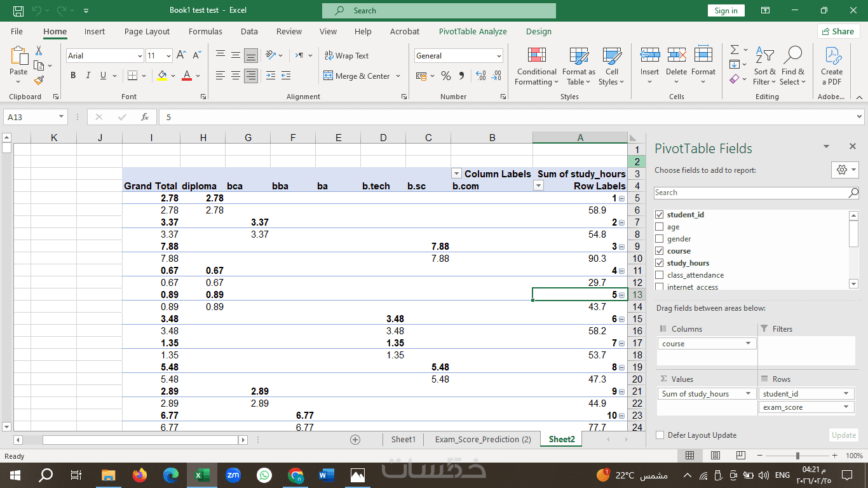868x488 pixels.
Task: Click the Center align icon
Action: pos(236,76)
